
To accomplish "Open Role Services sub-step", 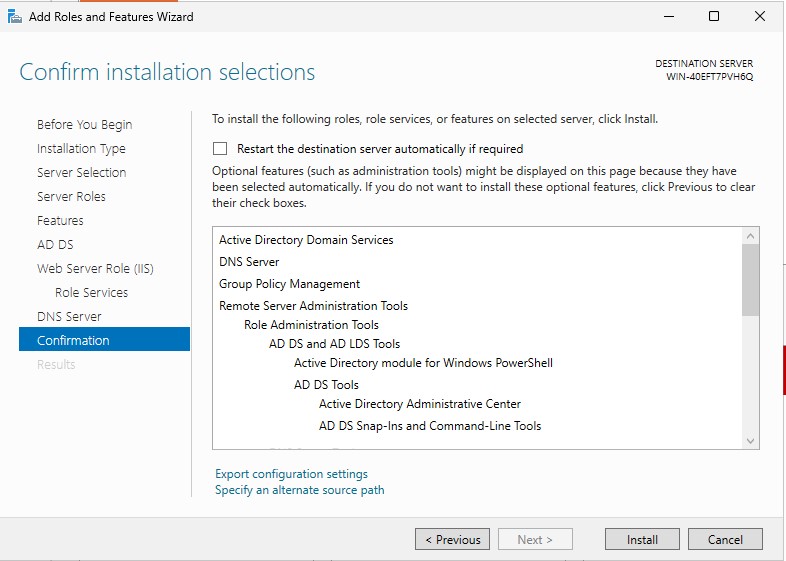I will tap(91, 293).
